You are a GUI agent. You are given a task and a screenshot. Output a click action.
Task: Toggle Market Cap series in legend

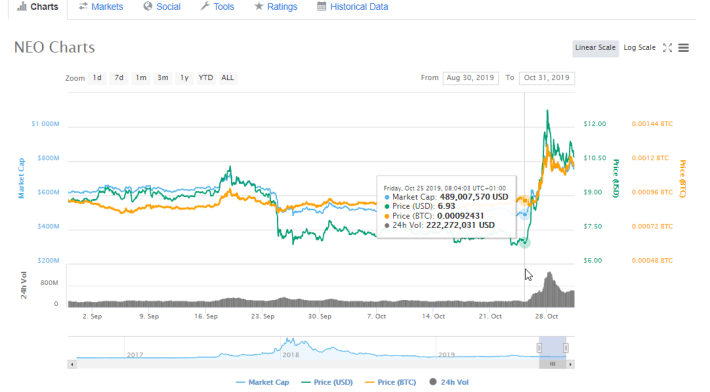click(263, 382)
